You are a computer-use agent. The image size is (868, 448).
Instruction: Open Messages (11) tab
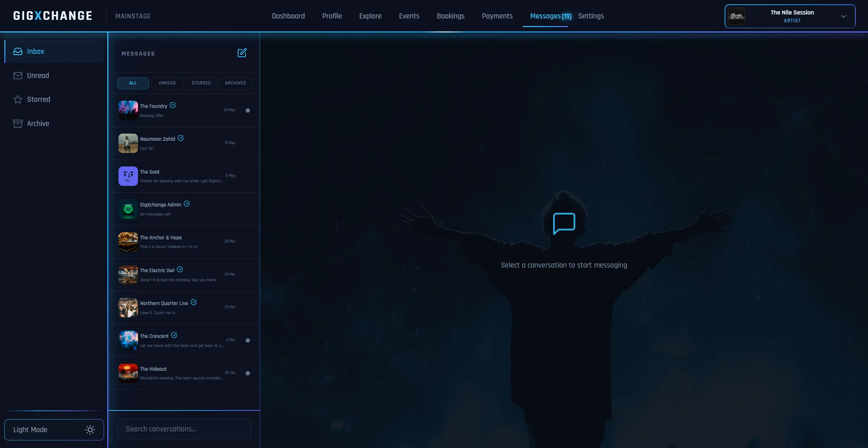tap(550, 16)
